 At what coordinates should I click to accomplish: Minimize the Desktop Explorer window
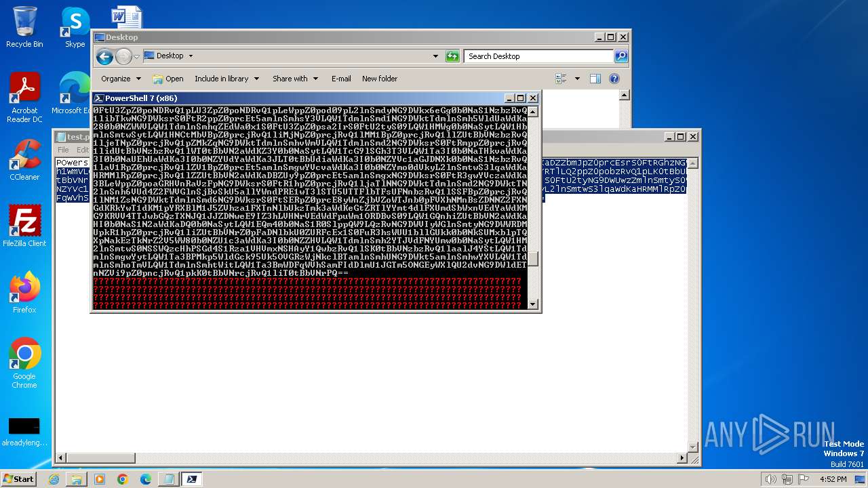point(599,37)
